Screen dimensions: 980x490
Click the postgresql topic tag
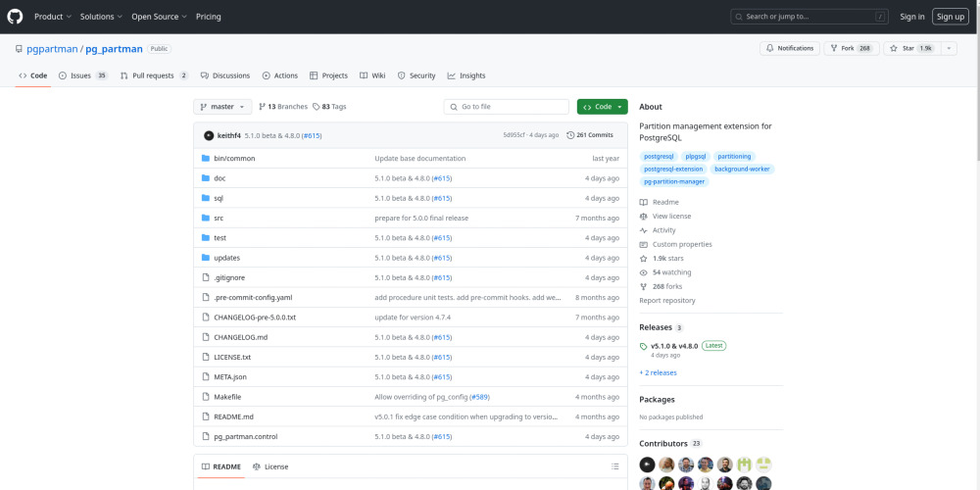[x=659, y=157]
